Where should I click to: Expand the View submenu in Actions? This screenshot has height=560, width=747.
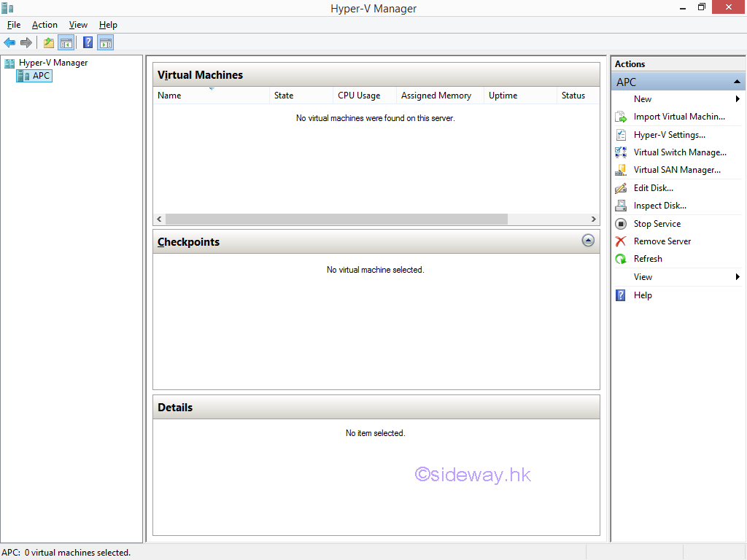tap(738, 277)
